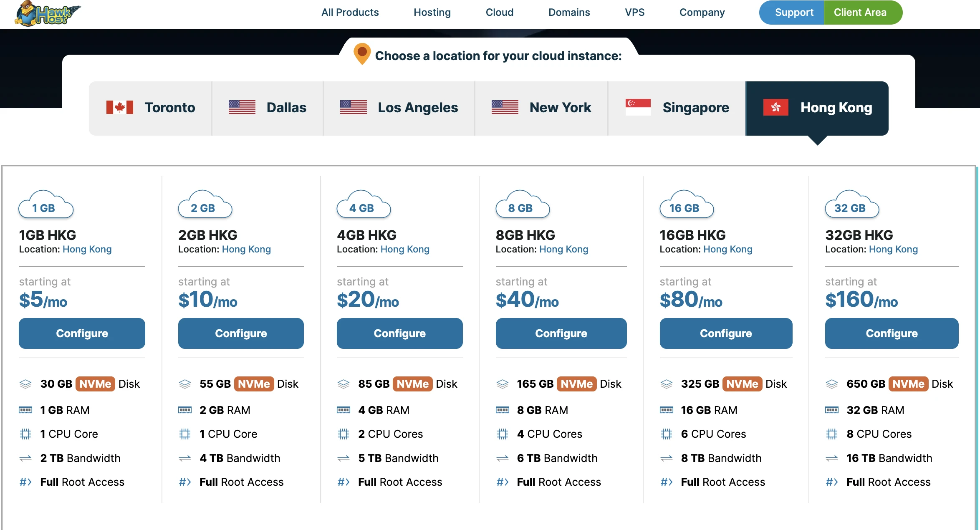Click the orange location pin icon

[x=362, y=54]
